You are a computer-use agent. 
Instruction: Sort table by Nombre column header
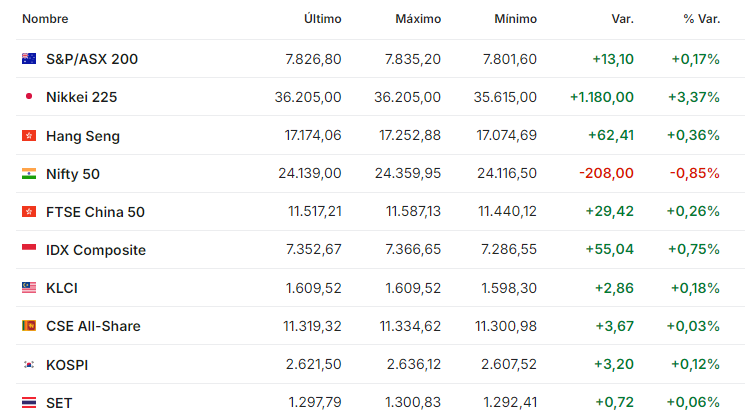[45, 19]
